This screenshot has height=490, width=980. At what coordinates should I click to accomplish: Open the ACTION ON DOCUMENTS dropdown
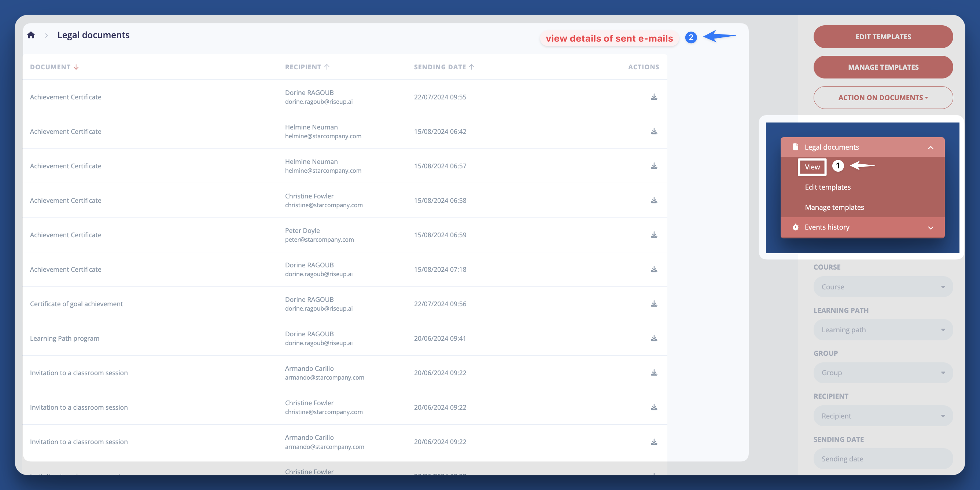(883, 98)
